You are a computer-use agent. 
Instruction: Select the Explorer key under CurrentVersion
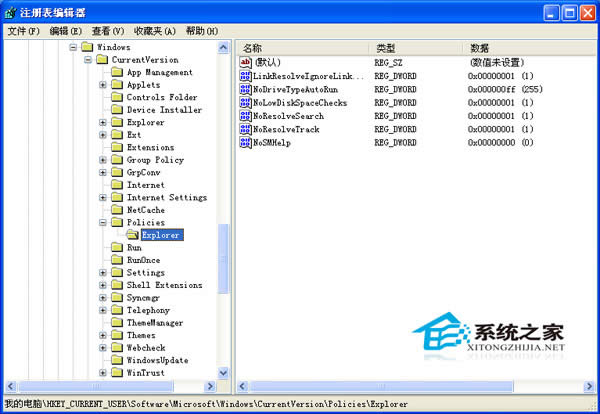tap(145, 122)
